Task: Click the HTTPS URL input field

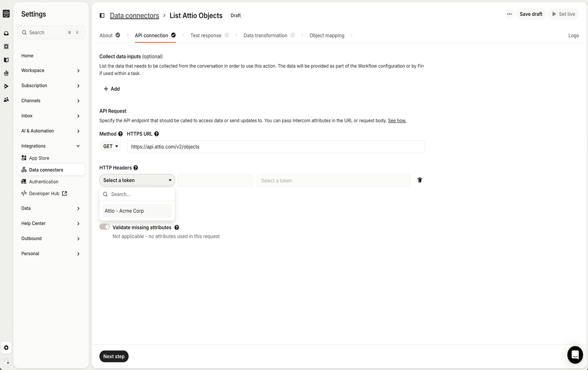Action: coord(276,147)
